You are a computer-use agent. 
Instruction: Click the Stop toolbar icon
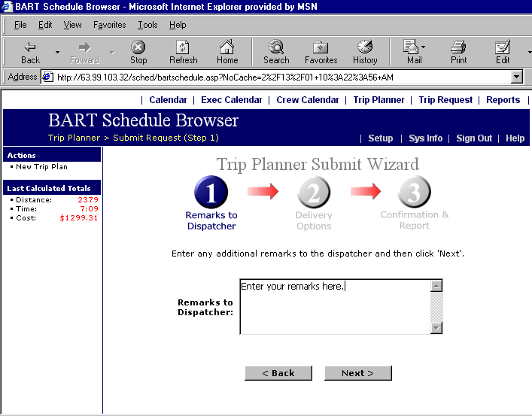click(x=138, y=47)
